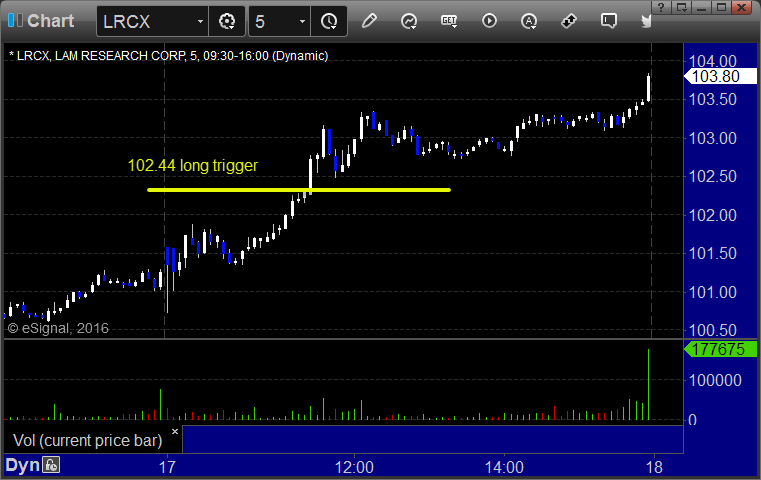Screen dimensions: 761x480
Task: Open chart settings with the gear icon
Action: (x=227, y=21)
